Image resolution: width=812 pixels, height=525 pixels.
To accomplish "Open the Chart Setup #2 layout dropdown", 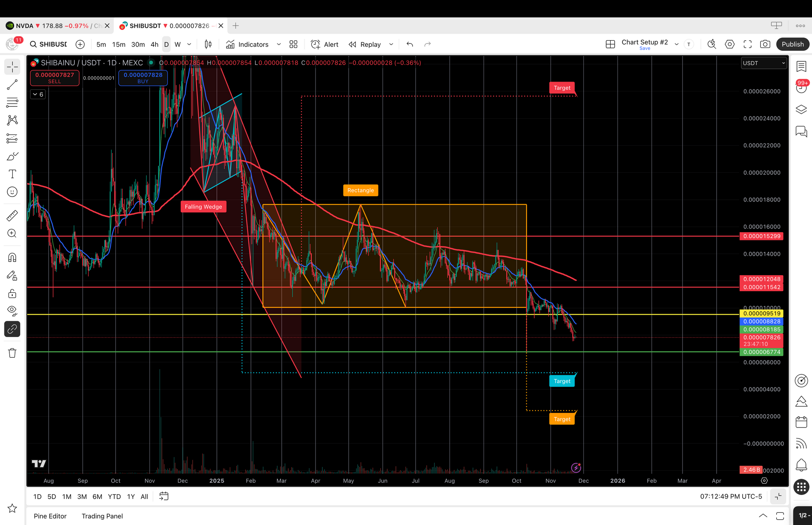I will 676,44.
